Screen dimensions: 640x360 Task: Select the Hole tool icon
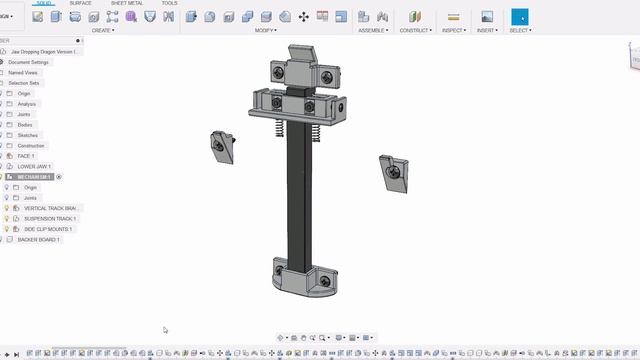(x=94, y=17)
